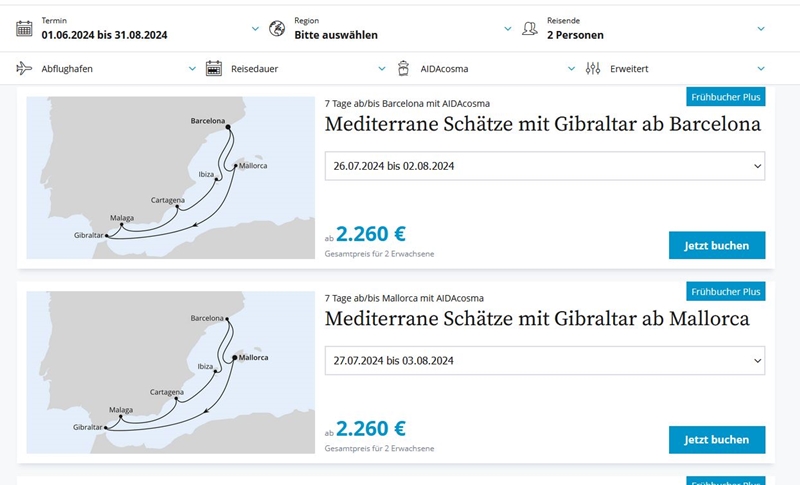Viewport: 800px width, 485px height.
Task: Open date dropdown 27.07.2024 bis 03.08.2024
Action: 545,360
